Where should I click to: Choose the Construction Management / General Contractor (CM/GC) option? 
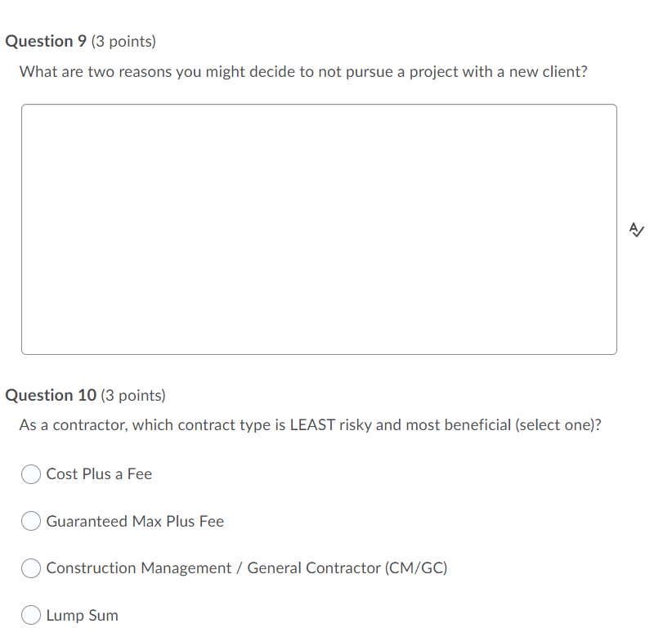[30, 568]
